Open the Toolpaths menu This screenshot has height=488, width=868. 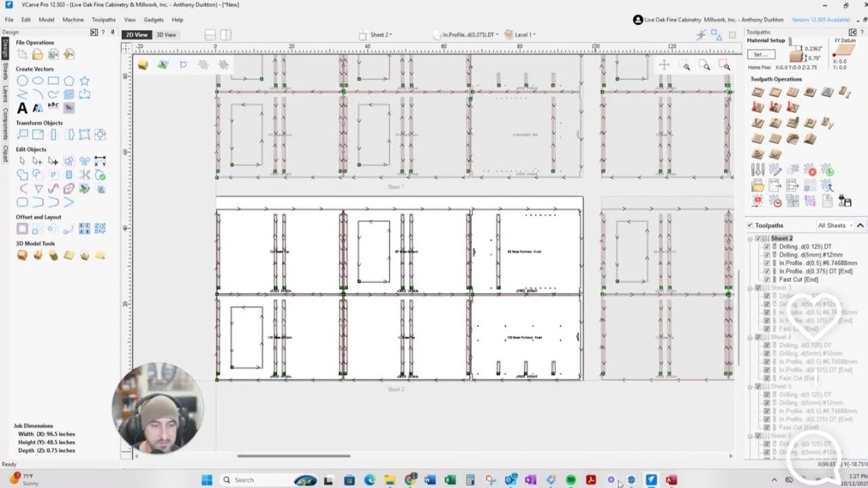pyautogui.click(x=104, y=20)
